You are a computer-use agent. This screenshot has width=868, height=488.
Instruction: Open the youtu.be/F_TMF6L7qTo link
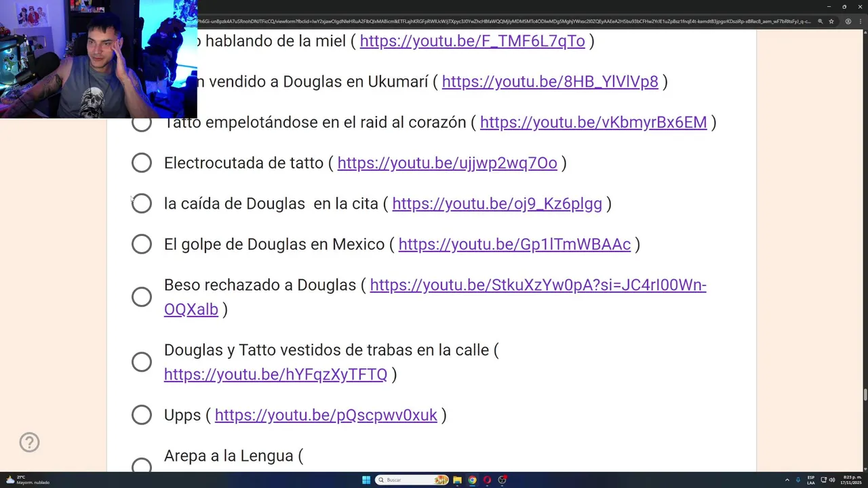472,41
